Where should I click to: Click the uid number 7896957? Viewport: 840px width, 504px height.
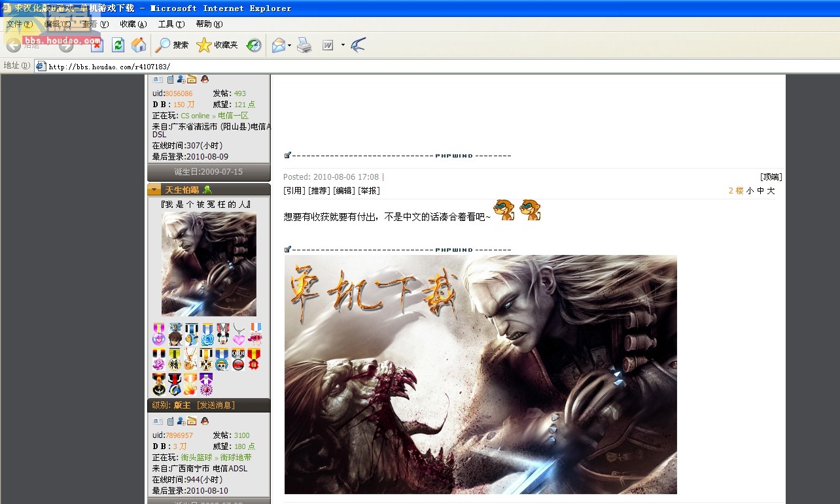[x=179, y=435]
